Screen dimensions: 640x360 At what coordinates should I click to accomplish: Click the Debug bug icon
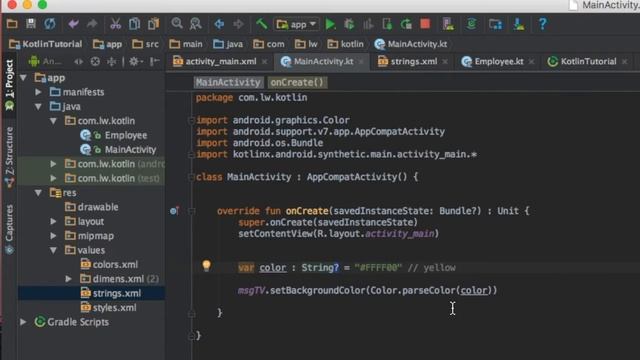(x=349, y=24)
